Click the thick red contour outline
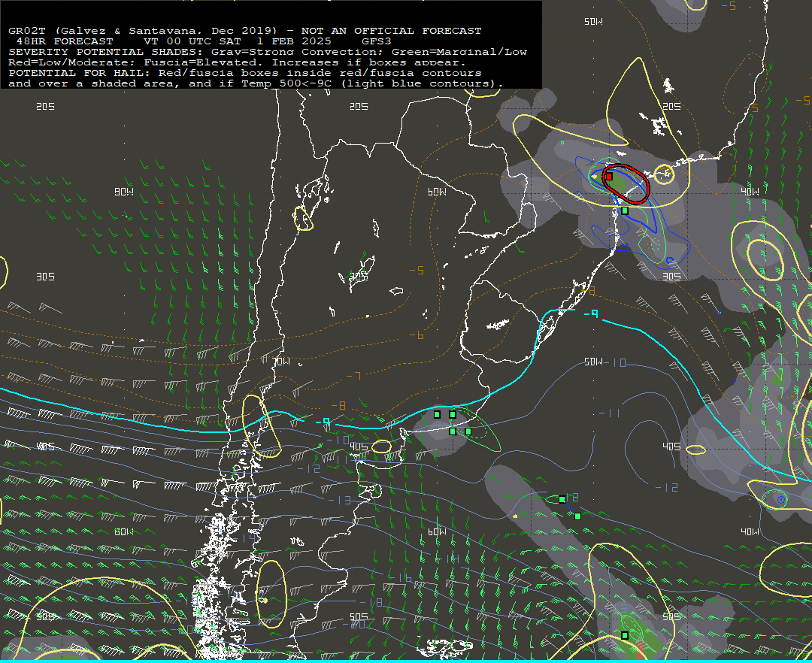Image resolution: width=812 pixels, height=663 pixels. click(x=626, y=183)
